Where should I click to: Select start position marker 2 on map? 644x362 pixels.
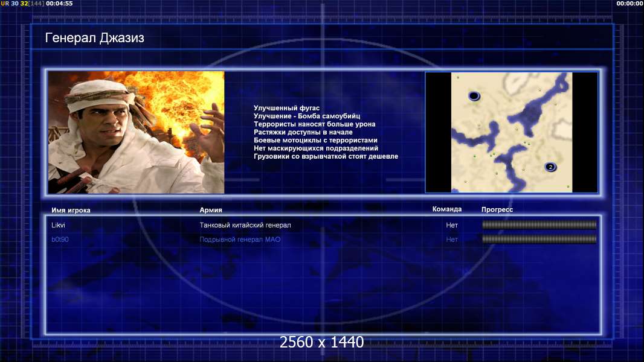pyautogui.click(x=550, y=167)
